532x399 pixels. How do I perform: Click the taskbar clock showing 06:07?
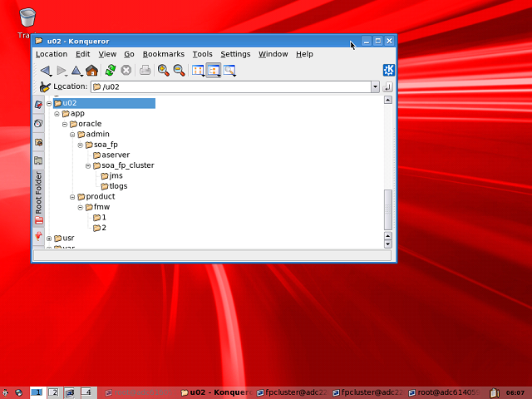pos(515,392)
